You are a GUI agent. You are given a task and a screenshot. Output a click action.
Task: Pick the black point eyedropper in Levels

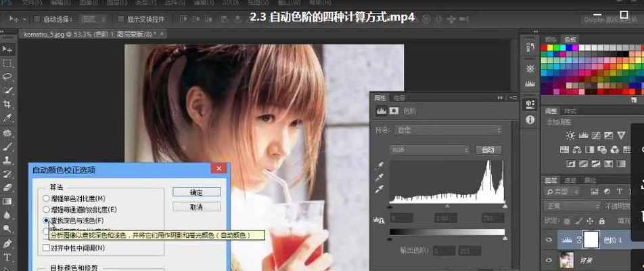point(380,165)
